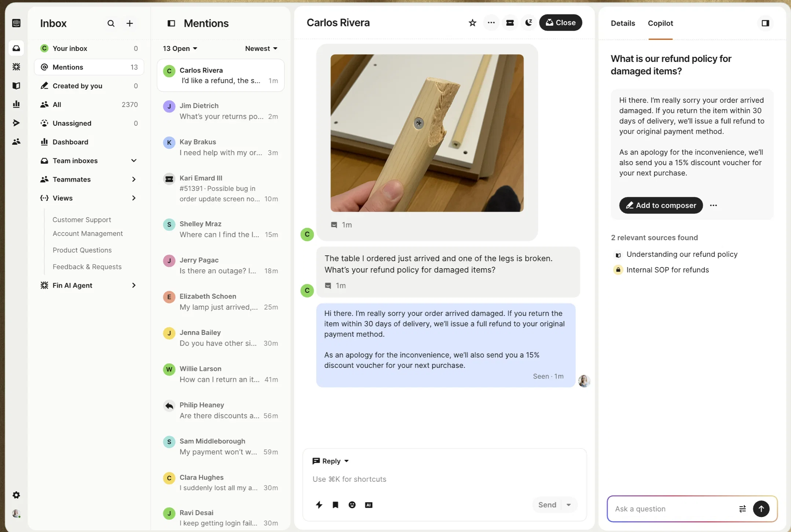This screenshot has height=532, width=791.
Task: Open Outbound paper-plane icon in the left rail
Action: pyautogui.click(x=16, y=123)
